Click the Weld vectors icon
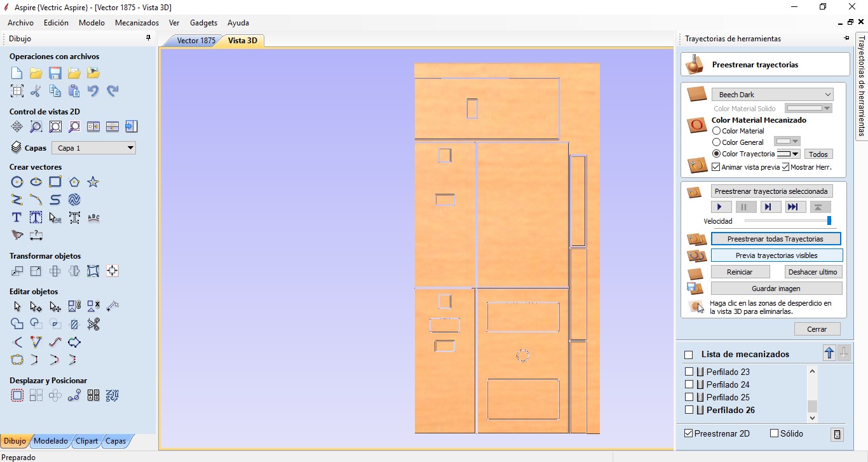Image resolution: width=868 pixels, height=462 pixels. [17, 324]
